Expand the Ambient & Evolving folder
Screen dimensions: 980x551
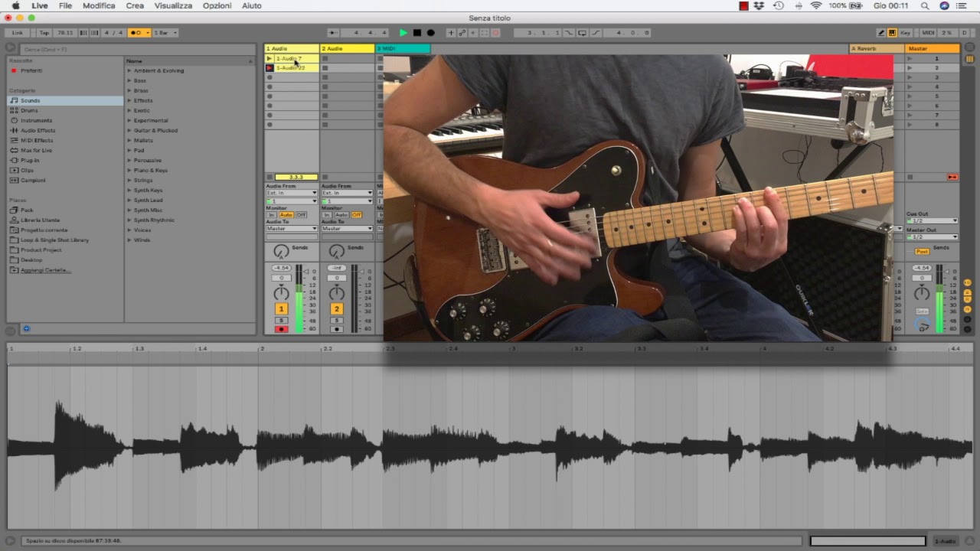tap(129, 70)
